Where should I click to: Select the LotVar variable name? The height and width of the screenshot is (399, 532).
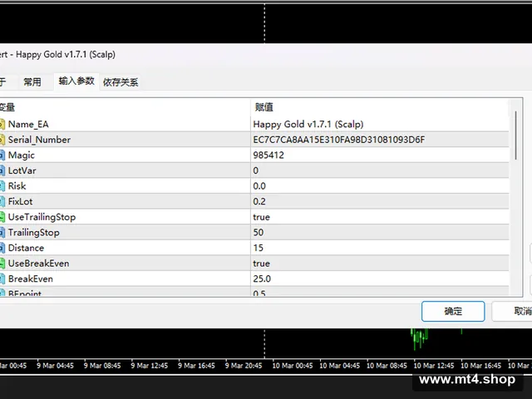tap(22, 170)
